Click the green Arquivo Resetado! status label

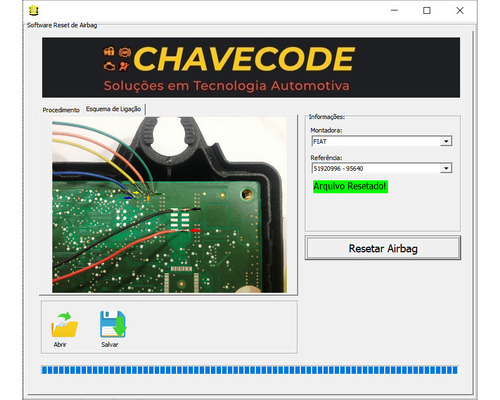350,186
